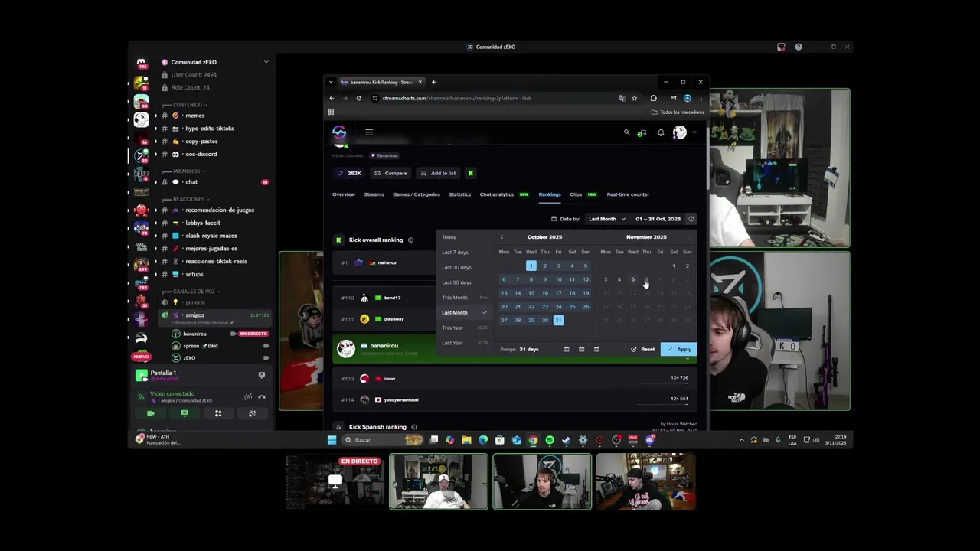
Task: Click the reset icon beside the date range
Action: point(691,219)
